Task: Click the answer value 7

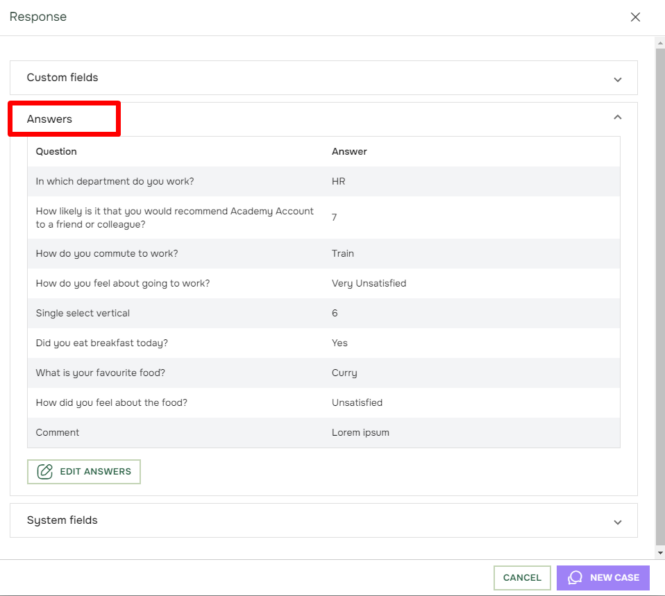Action: [x=334, y=217]
